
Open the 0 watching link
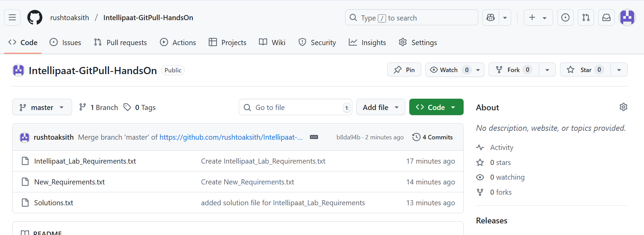(x=500, y=177)
